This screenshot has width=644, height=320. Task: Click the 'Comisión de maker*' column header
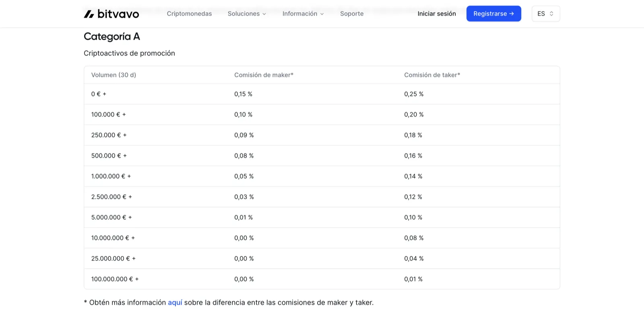pyautogui.click(x=264, y=75)
